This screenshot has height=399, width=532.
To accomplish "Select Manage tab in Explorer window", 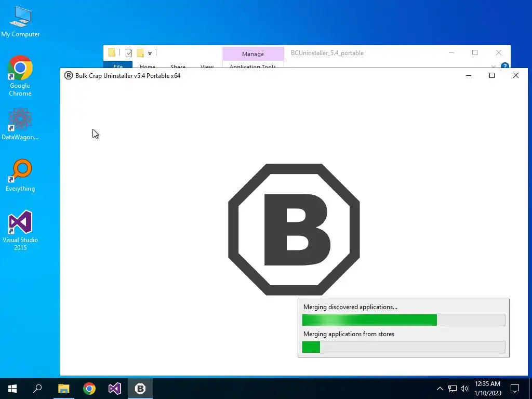I will coord(253,54).
